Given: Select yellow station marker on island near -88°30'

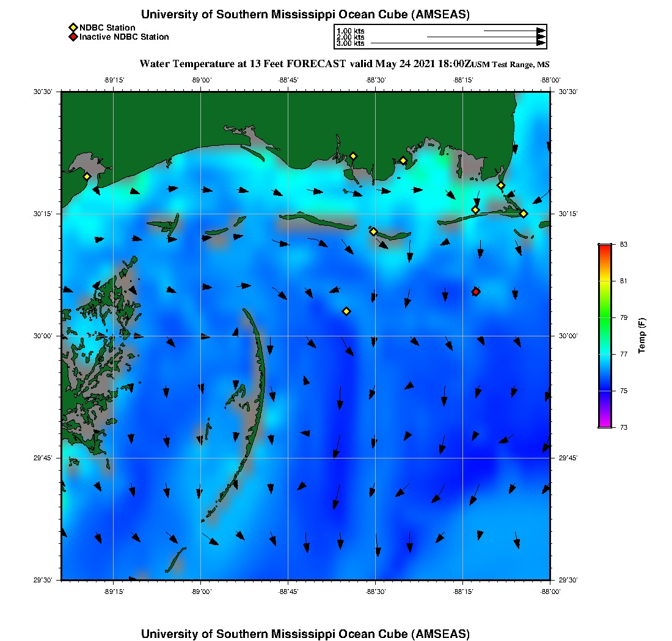Looking at the screenshot, I should click(x=373, y=231).
